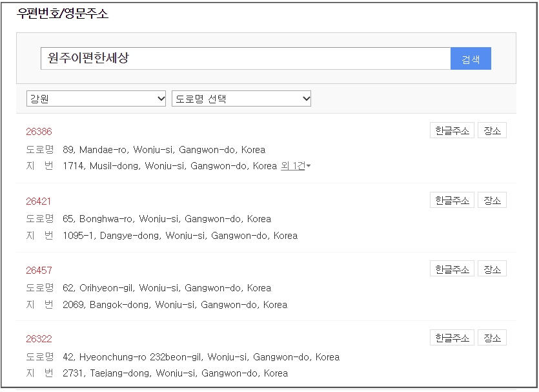The height and width of the screenshot is (392, 539).
Task: Select postal code 26386
Action: (39, 132)
